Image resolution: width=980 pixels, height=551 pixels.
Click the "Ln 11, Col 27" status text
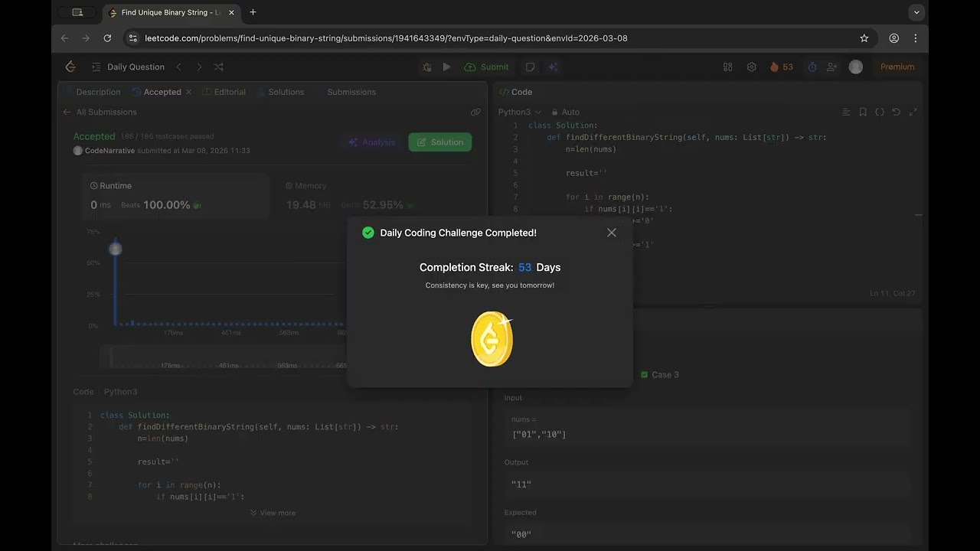coord(892,293)
